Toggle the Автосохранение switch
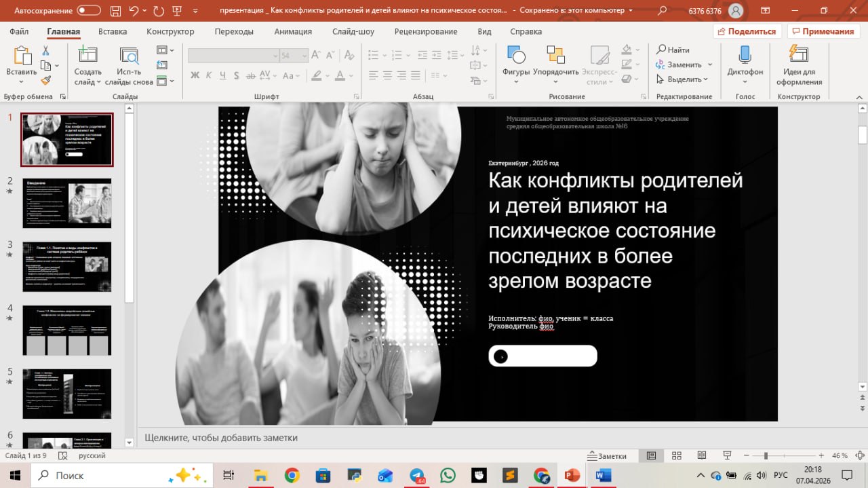Viewport: 868px width, 488px height. pyautogui.click(x=89, y=11)
